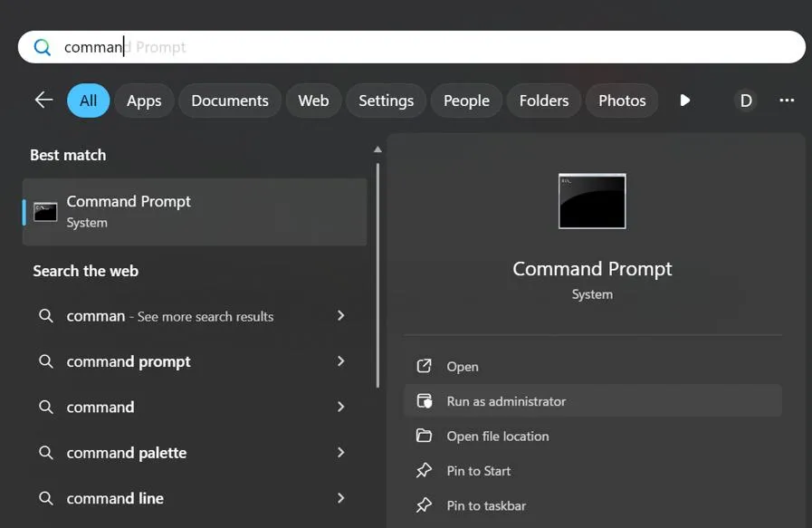This screenshot has height=528, width=812.
Task: Click inside the search text field
Action: pyautogui.click(x=412, y=47)
